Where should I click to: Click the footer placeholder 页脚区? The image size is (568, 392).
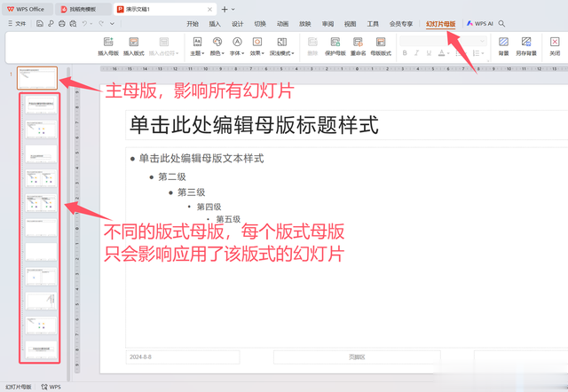pyautogui.click(x=357, y=357)
